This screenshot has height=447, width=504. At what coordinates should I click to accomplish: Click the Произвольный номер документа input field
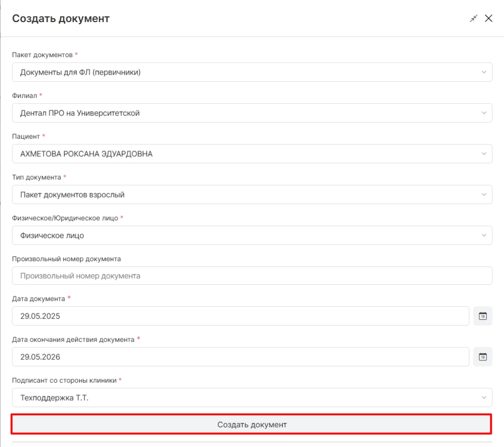point(252,275)
